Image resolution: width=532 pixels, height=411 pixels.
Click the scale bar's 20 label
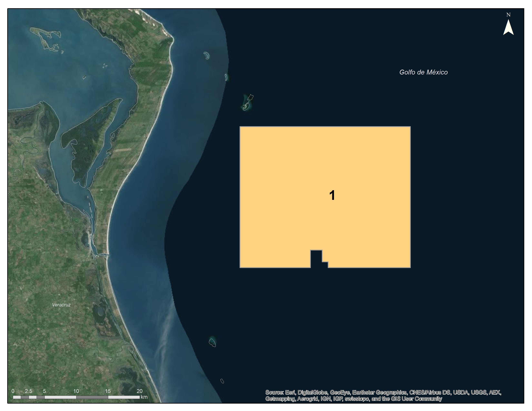pyautogui.click(x=139, y=391)
